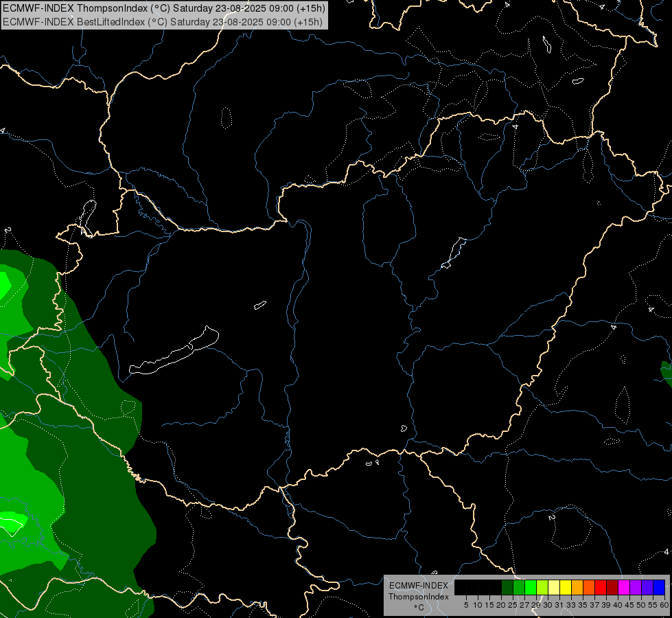Click the legend's ECMWF-INDEX label

click(419, 586)
